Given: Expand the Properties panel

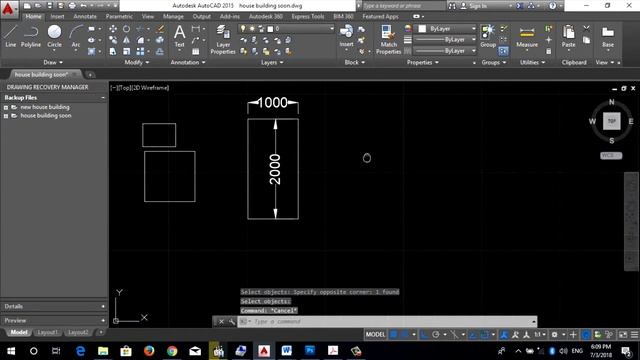Looking at the screenshot, I should click(x=422, y=62).
